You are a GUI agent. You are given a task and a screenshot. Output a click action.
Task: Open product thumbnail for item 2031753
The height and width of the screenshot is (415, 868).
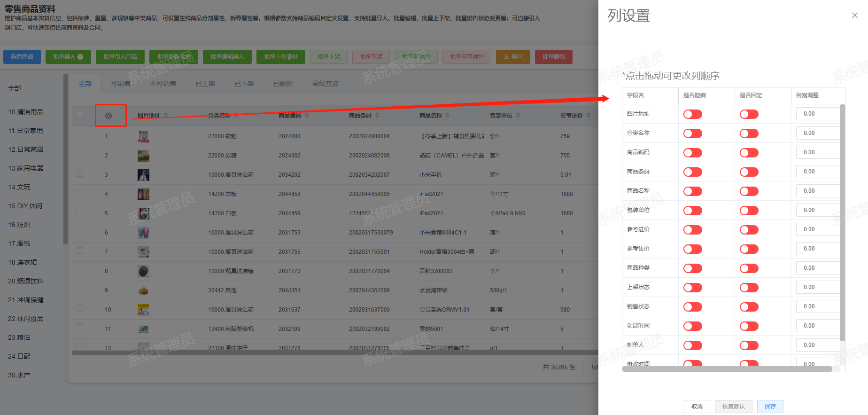144,233
